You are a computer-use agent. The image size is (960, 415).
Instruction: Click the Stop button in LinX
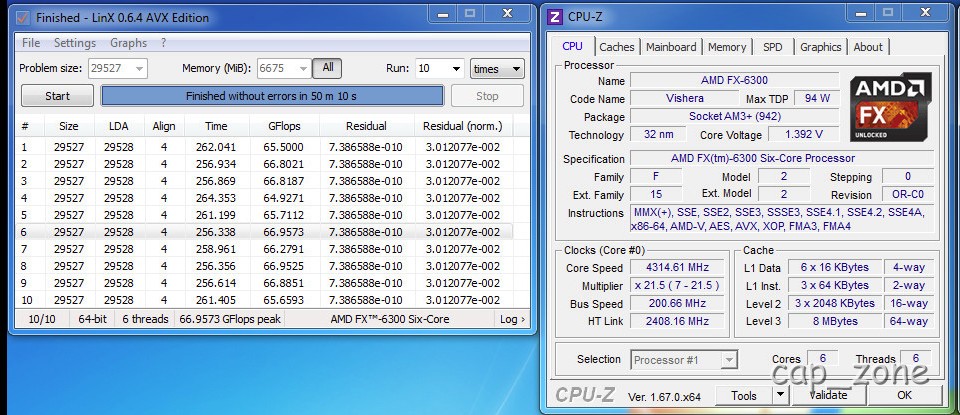coord(487,96)
